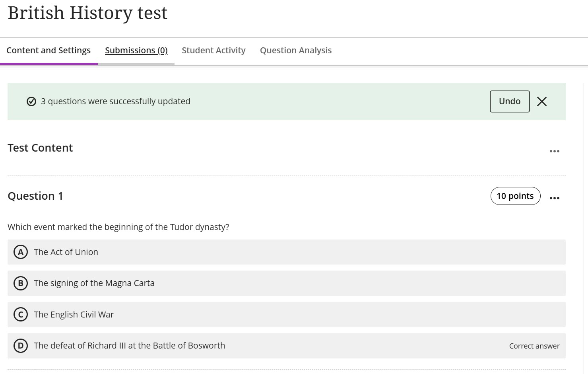The width and height of the screenshot is (588, 374).
Task: Click the circled C icon
Action: (x=20, y=314)
